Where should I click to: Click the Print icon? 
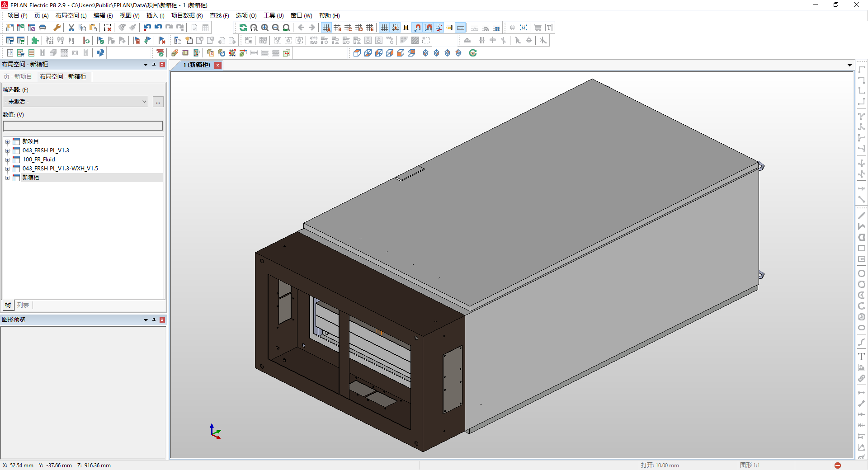point(42,28)
